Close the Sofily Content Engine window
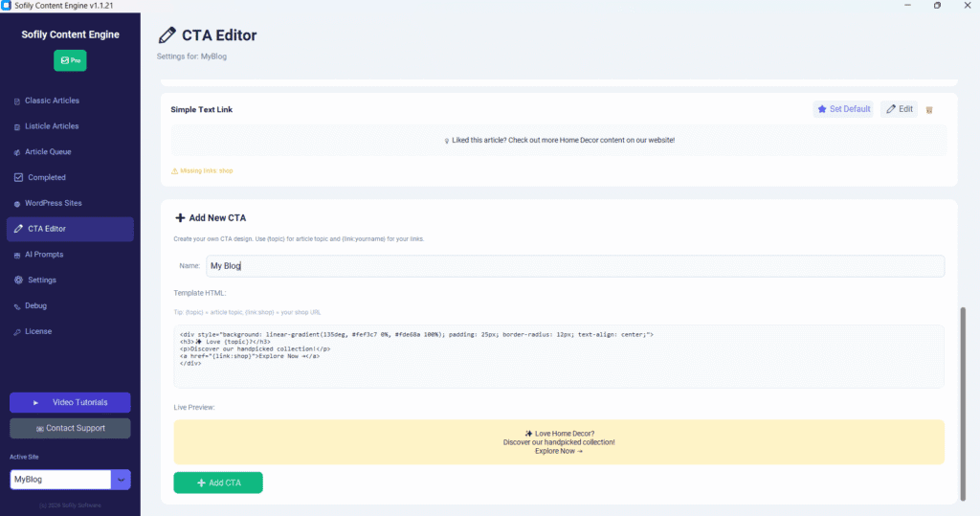The image size is (980, 516). point(968,6)
